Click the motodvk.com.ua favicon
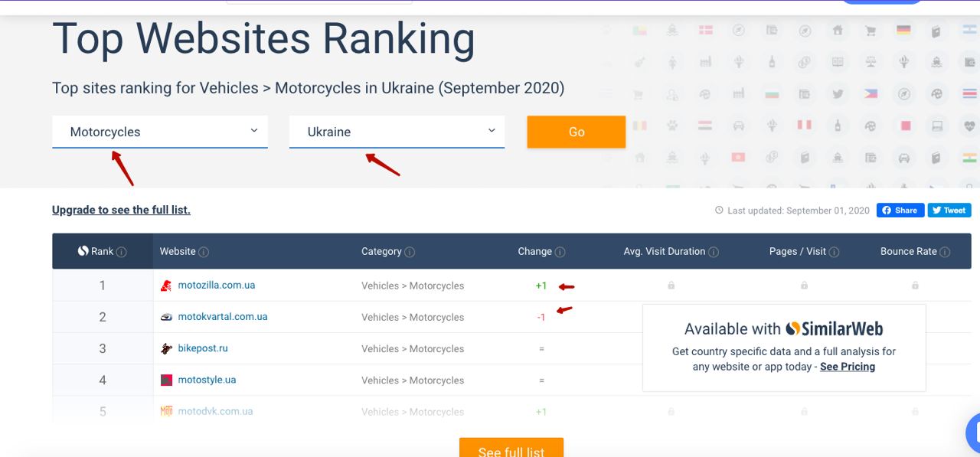This screenshot has width=980, height=457. pos(166,411)
